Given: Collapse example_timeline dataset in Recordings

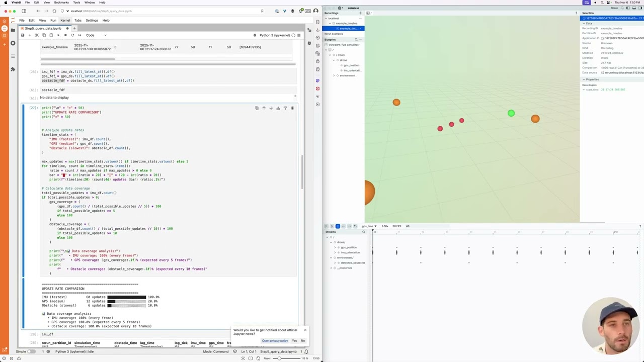Looking at the screenshot, I should 329,24.
